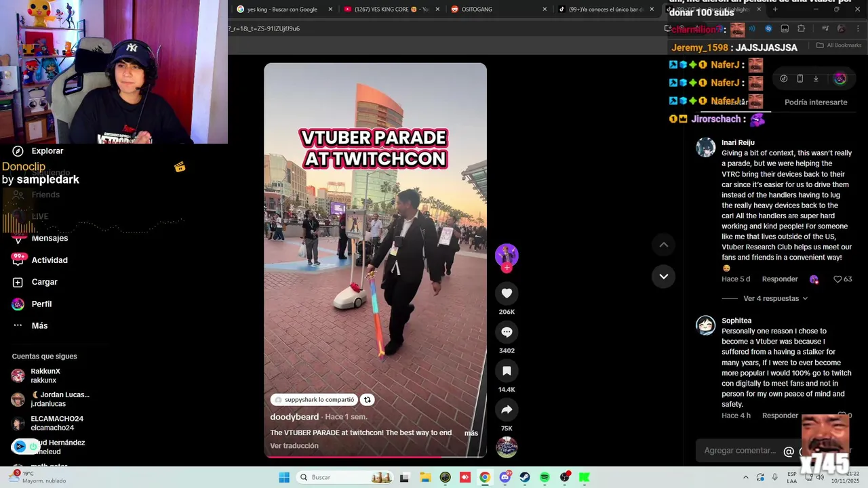Open Chrome three-dot menu
This screenshot has width=868, height=488.
tap(857, 28)
